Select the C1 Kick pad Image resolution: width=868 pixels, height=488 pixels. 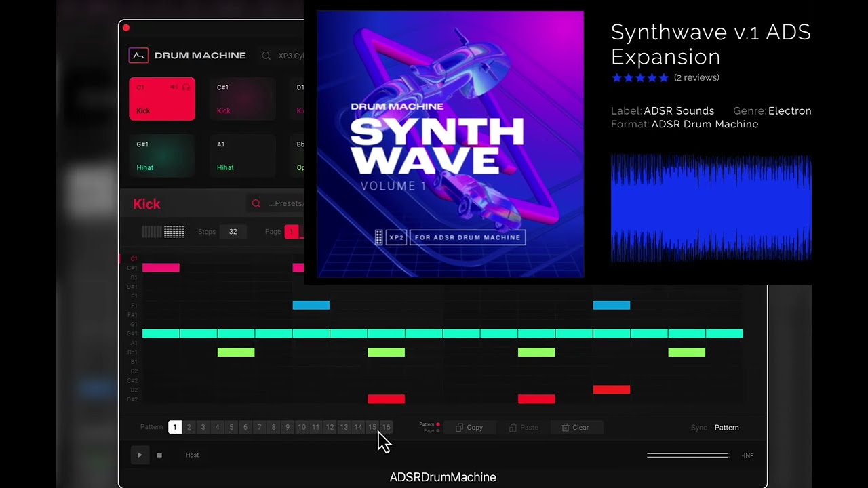tap(162, 99)
